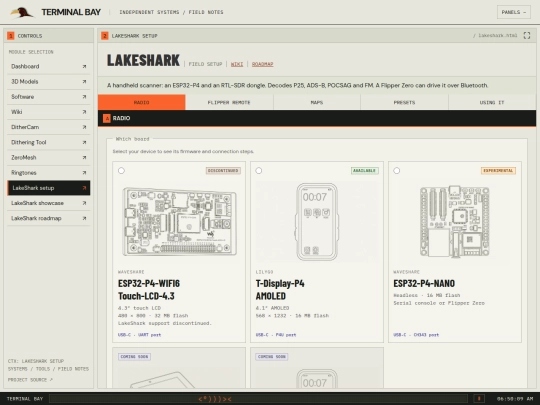
Task: Click the Terminal Bay header title
Action: pos(71,12)
